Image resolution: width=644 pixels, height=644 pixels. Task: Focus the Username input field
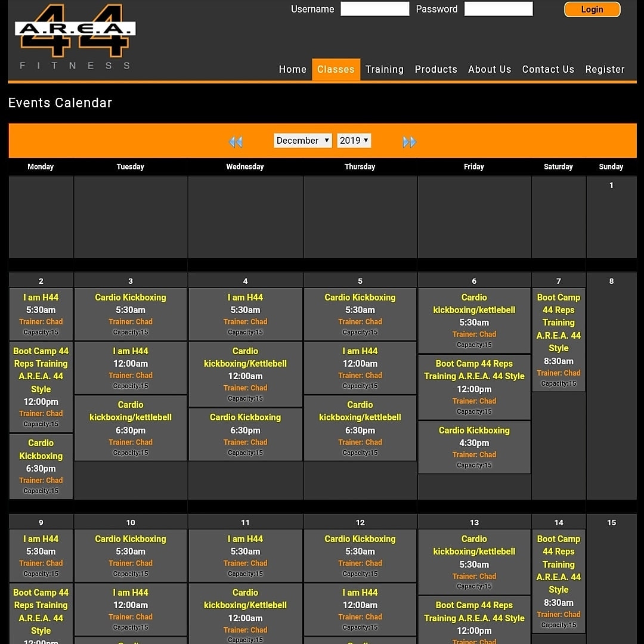[375, 8]
